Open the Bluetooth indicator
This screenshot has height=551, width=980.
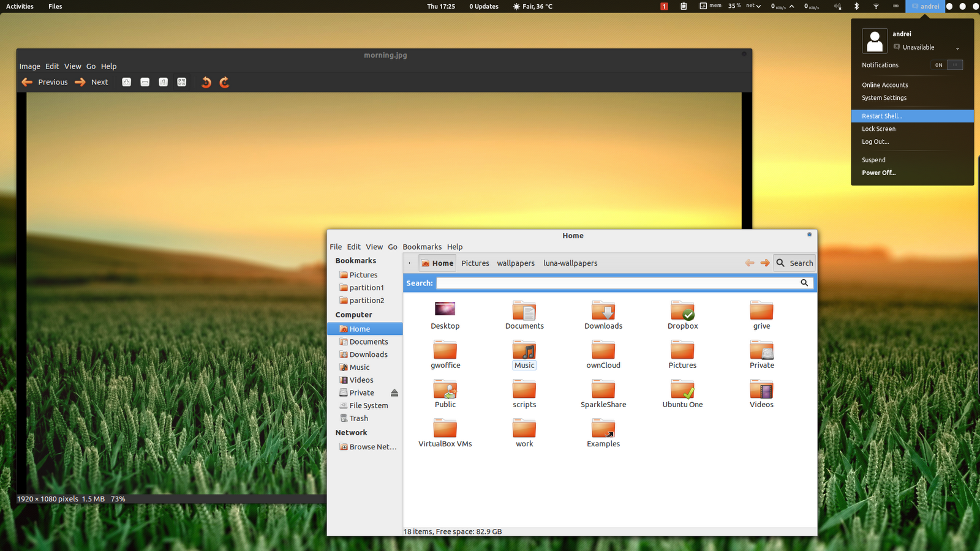[x=857, y=6]
